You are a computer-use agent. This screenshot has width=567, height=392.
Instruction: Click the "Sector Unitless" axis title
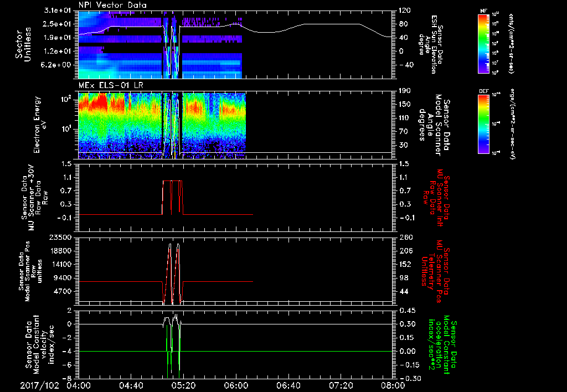click(x=23, y=44)
